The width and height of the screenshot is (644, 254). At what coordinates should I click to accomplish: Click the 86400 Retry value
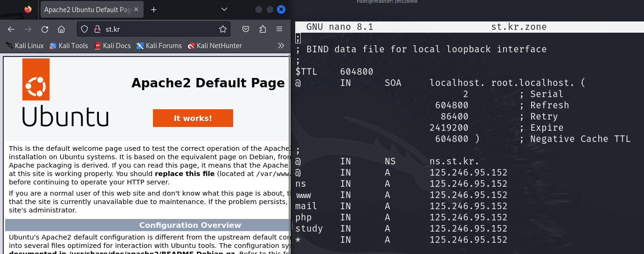pyautogui.click(x=454, y=116)
